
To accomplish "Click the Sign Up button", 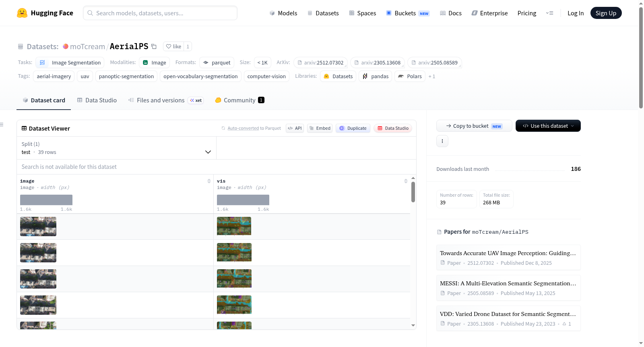I will click(606, 13).
